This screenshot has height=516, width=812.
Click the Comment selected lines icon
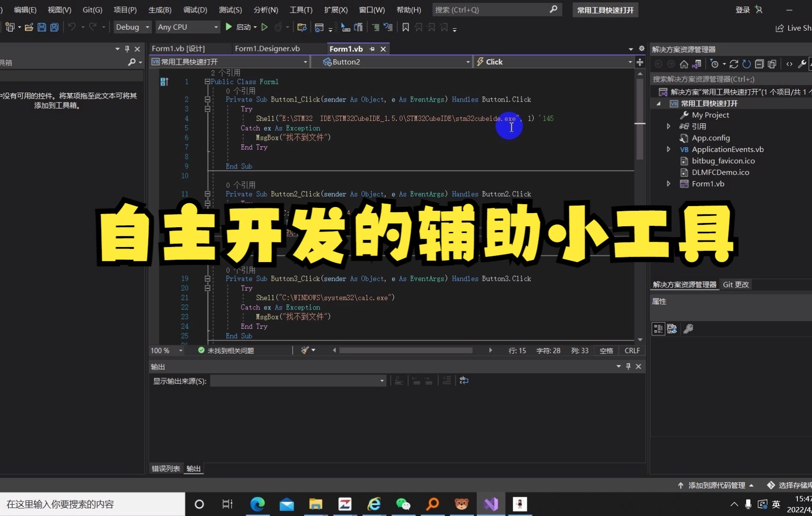[376, 27]
